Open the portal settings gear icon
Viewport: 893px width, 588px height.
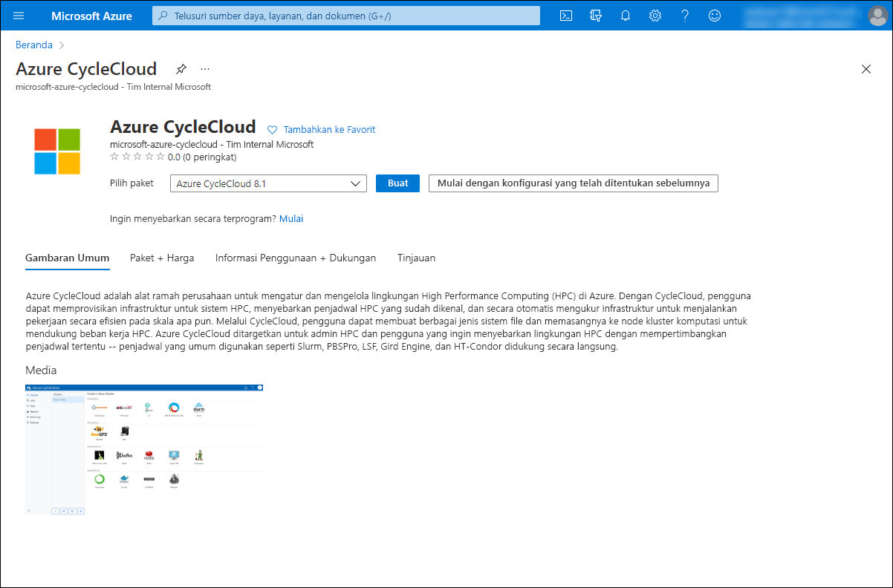tap(655, 15)
